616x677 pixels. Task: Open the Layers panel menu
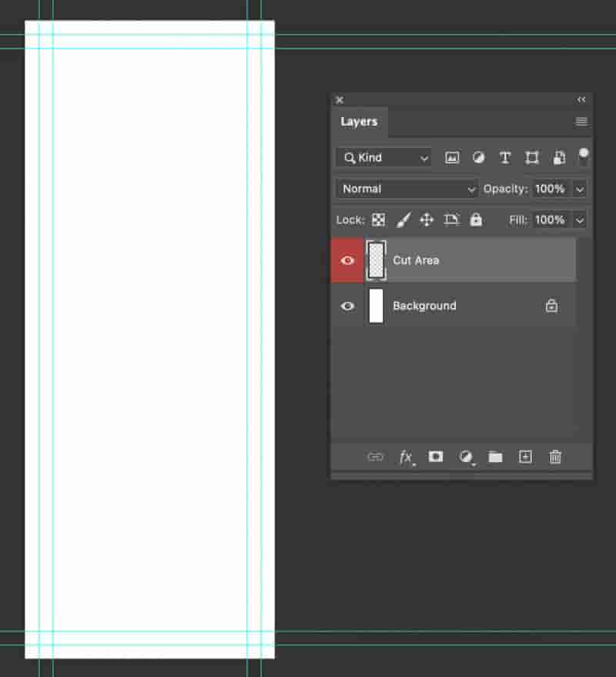click(x=581, y=122)
